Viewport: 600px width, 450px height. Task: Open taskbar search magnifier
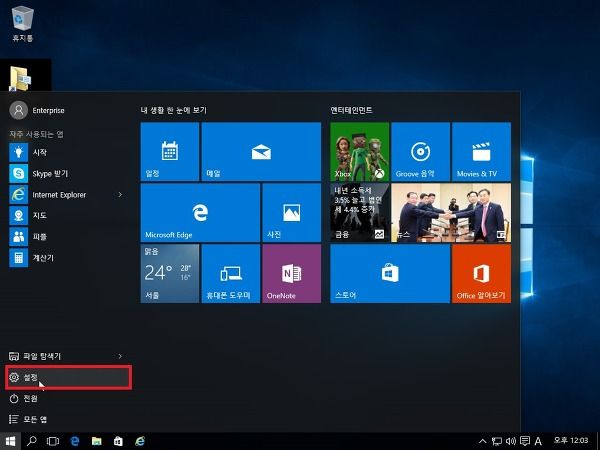coord(32,441)
